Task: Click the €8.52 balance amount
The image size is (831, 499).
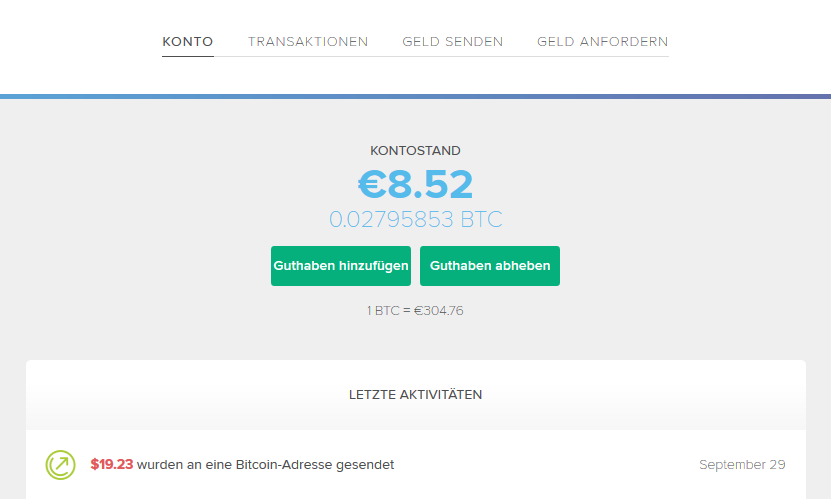Action: click(416, 184)
